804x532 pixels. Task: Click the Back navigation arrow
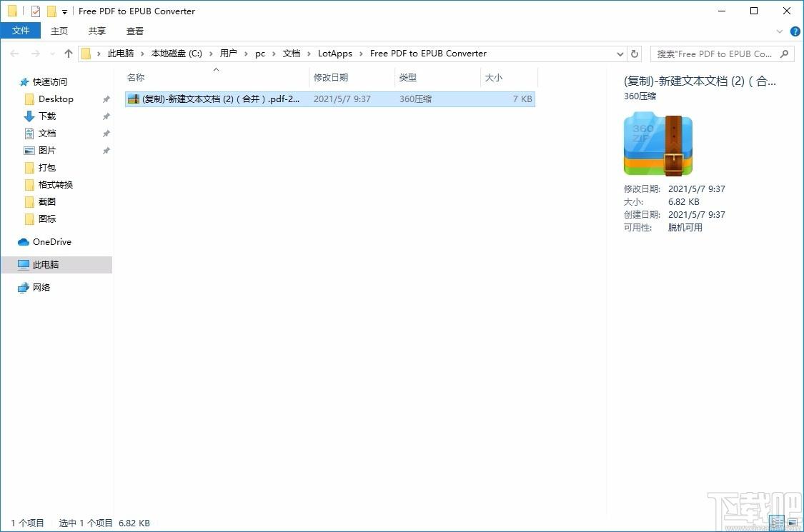14,54
